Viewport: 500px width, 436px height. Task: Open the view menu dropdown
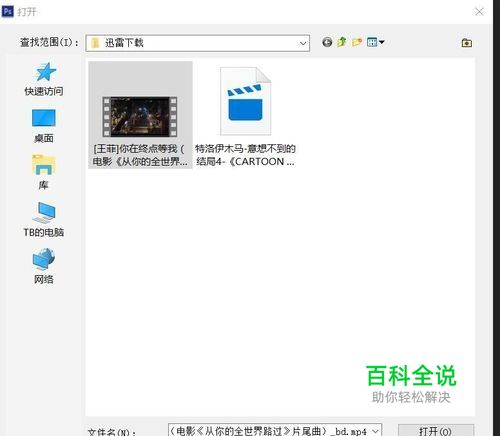tap(375, 42)
